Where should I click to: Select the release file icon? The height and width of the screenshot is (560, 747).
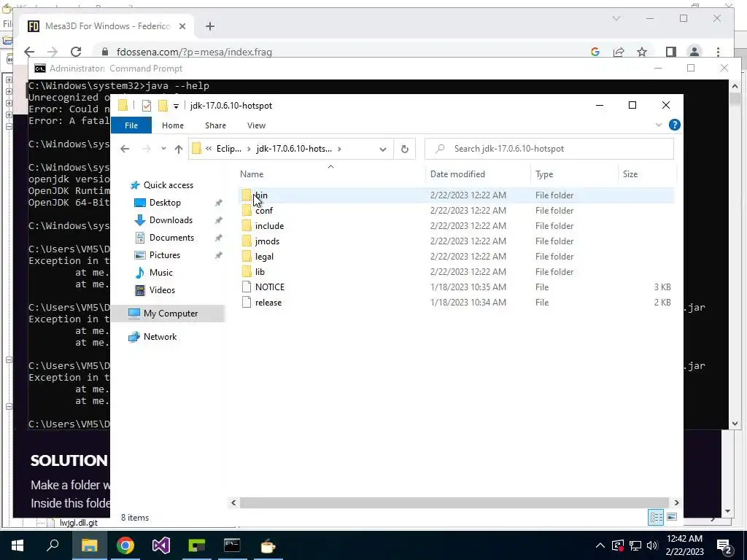(247, 303)
